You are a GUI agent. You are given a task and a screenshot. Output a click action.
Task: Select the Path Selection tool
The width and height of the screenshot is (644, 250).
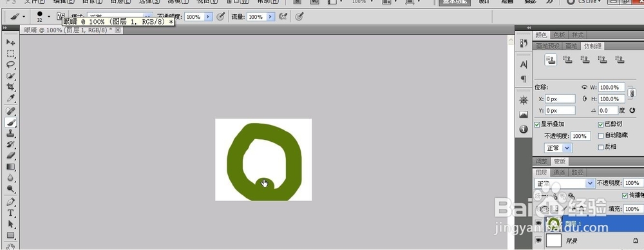11,224
